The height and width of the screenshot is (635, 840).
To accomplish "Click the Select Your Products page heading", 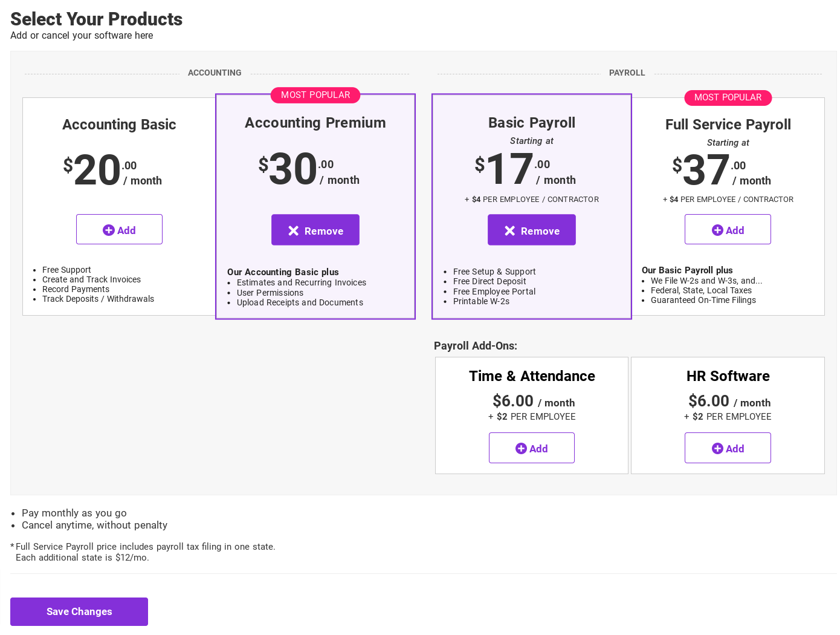I will (97, 19).
